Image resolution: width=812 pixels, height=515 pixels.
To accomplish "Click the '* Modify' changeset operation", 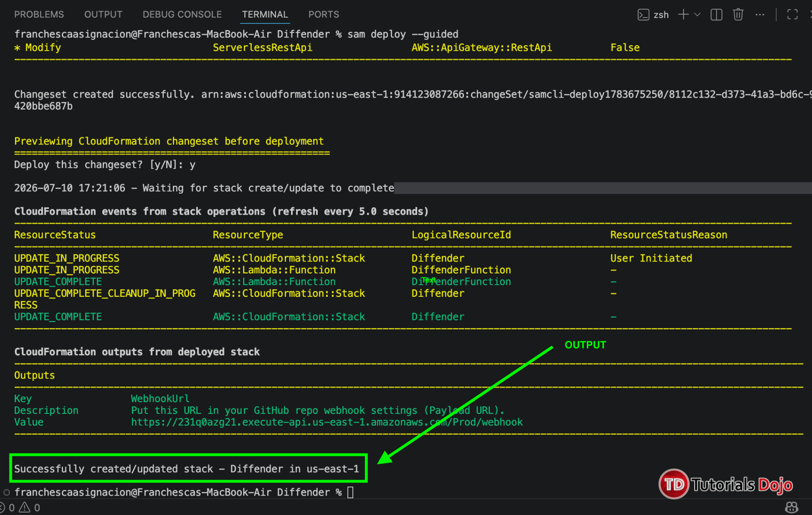I will (38, 48).
